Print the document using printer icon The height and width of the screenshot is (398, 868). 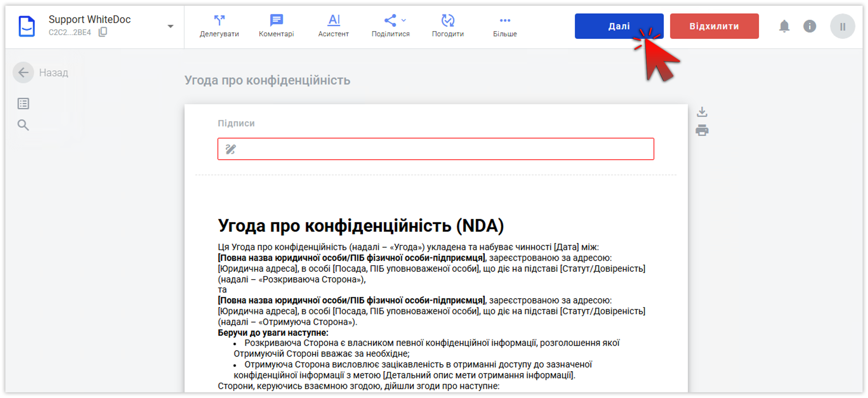(x=702, y=130)
